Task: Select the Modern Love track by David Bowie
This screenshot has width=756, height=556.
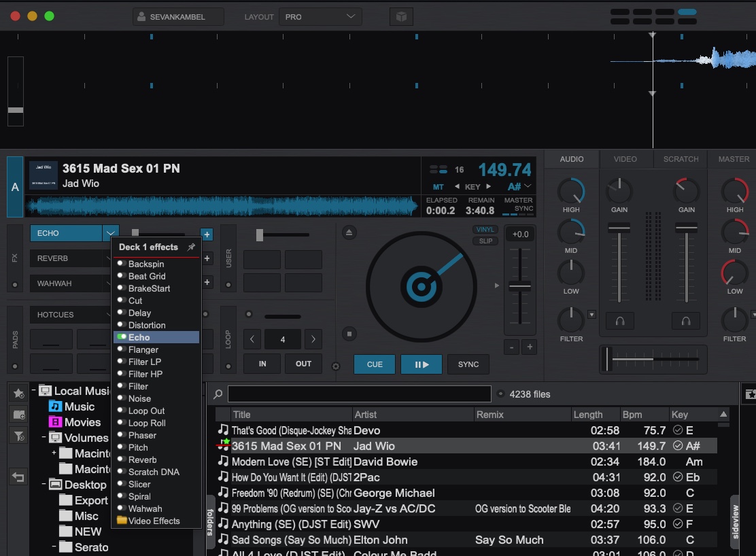Action: point(466,462)
